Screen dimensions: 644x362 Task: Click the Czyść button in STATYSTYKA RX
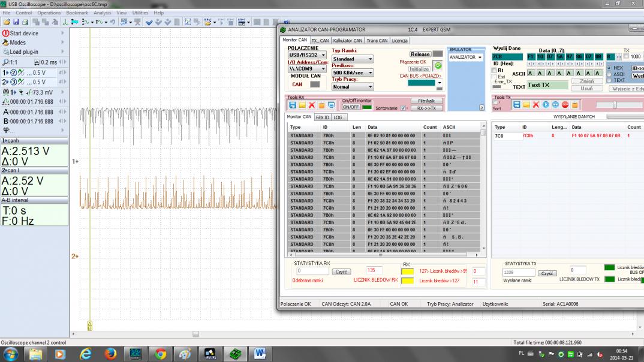pos(341,271)
